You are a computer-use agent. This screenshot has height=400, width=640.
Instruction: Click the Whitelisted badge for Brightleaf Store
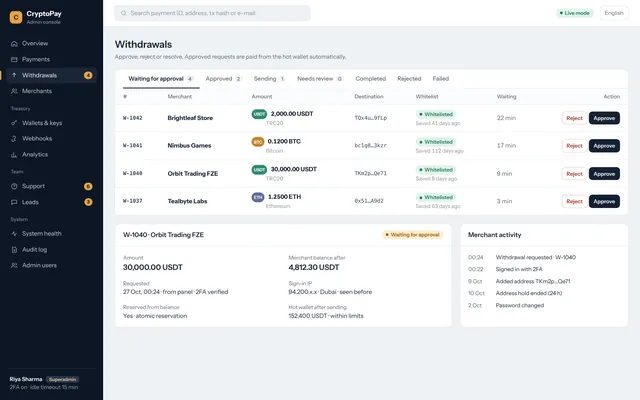coord(436,114)
